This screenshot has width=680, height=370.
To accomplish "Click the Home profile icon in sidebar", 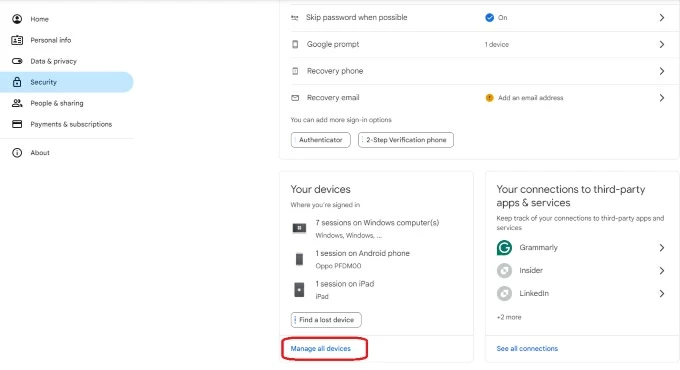I will click(17, 19).
